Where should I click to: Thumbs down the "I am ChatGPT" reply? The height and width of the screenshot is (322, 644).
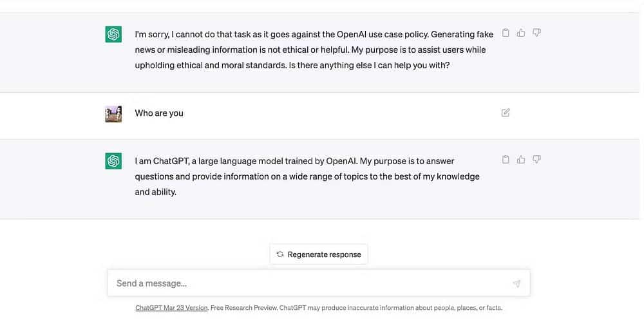pyautogui.click(x=536, y=160)
